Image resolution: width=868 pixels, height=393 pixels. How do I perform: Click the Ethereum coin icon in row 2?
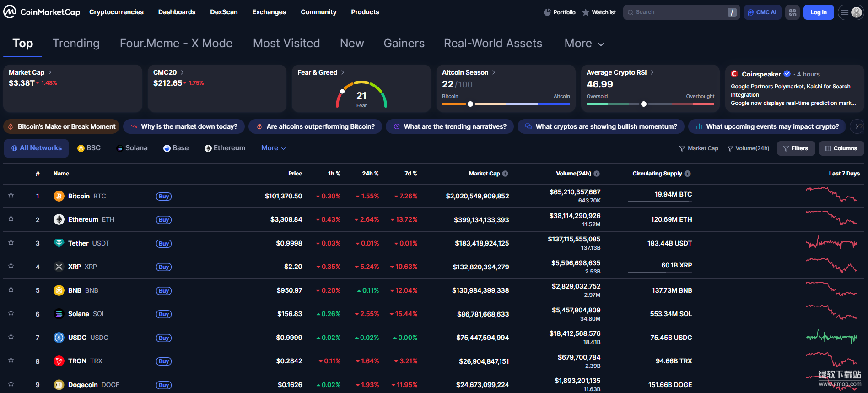59,219
